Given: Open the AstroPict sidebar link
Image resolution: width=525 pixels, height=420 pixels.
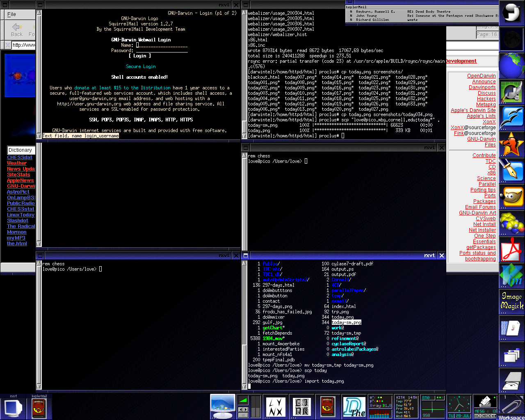Looking at the screenshot, I should click(18, 192).
